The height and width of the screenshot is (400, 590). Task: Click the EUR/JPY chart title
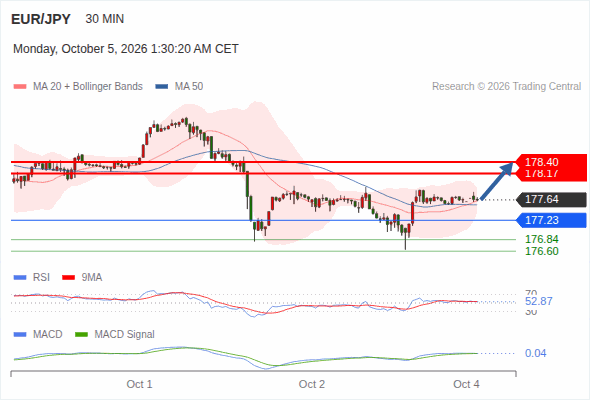click(41, 19)
